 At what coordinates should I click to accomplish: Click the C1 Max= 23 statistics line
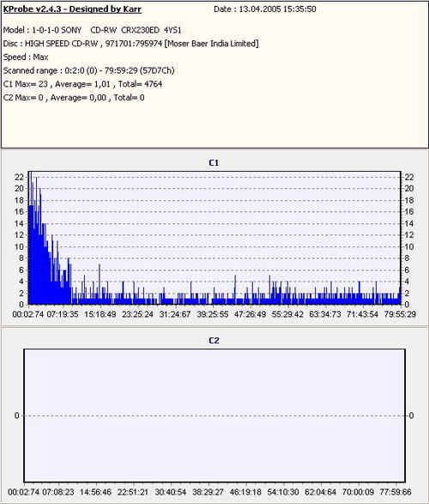[82, 84]
